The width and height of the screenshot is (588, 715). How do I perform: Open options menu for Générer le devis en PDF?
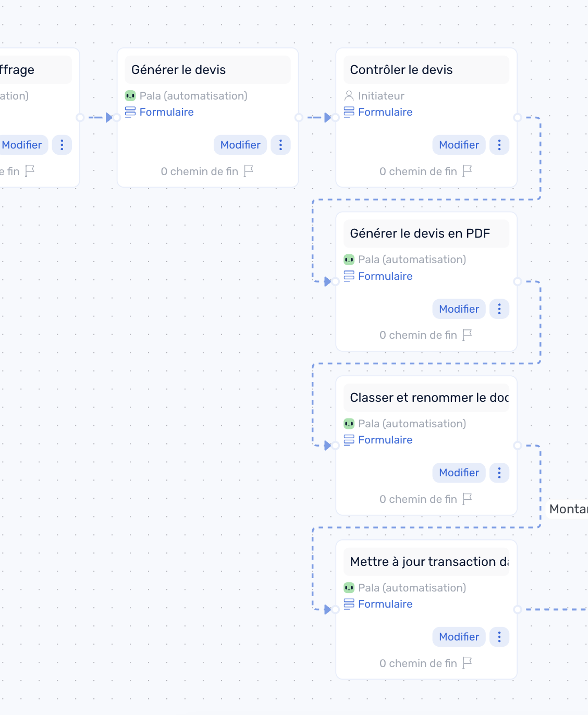click(499, 309)
